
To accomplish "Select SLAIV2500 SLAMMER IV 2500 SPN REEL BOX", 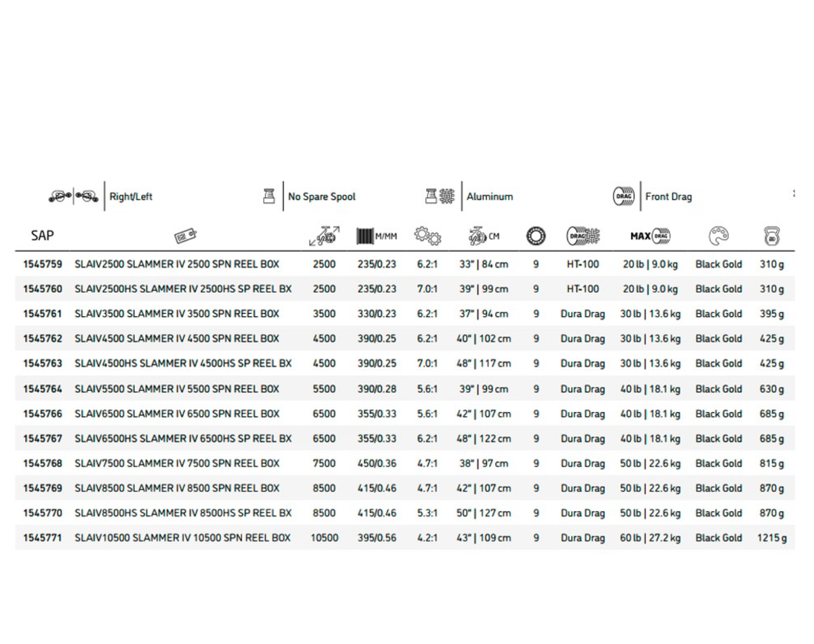I will click(177, 264).
